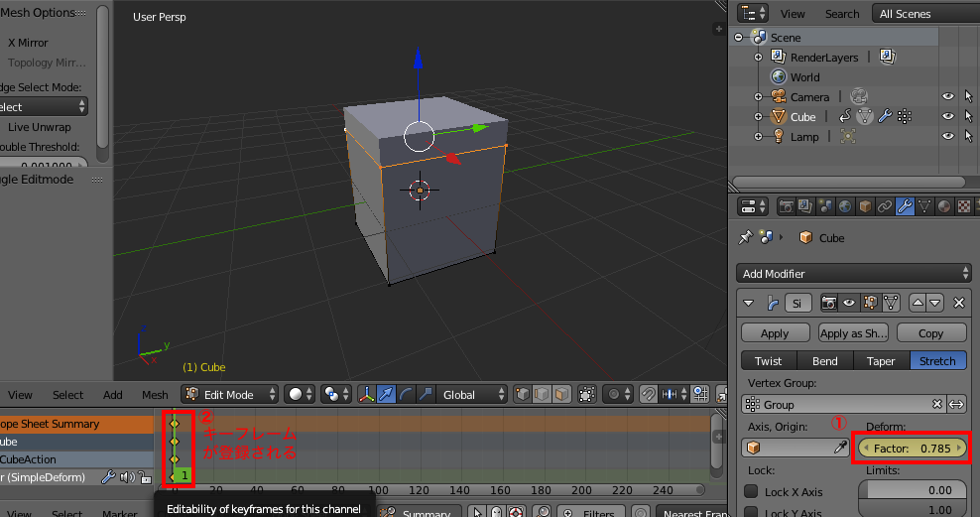Open the Render properties tab camera icon

(x=787, y=206)
